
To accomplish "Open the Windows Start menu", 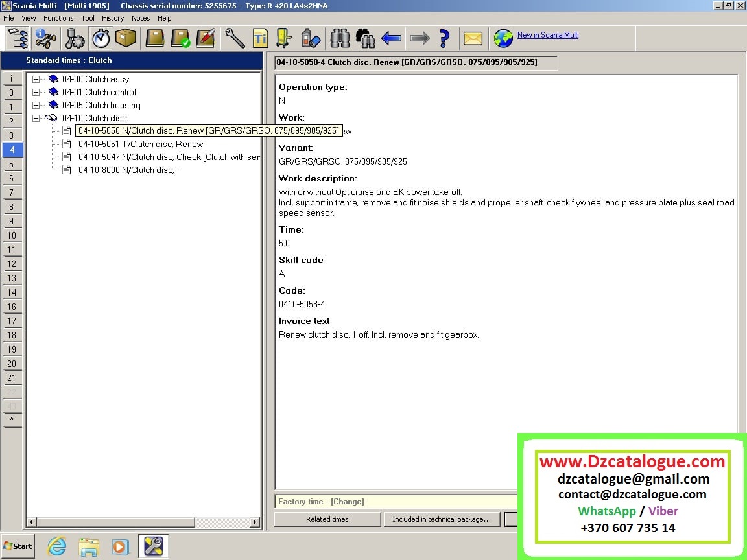I will (18, 546).
